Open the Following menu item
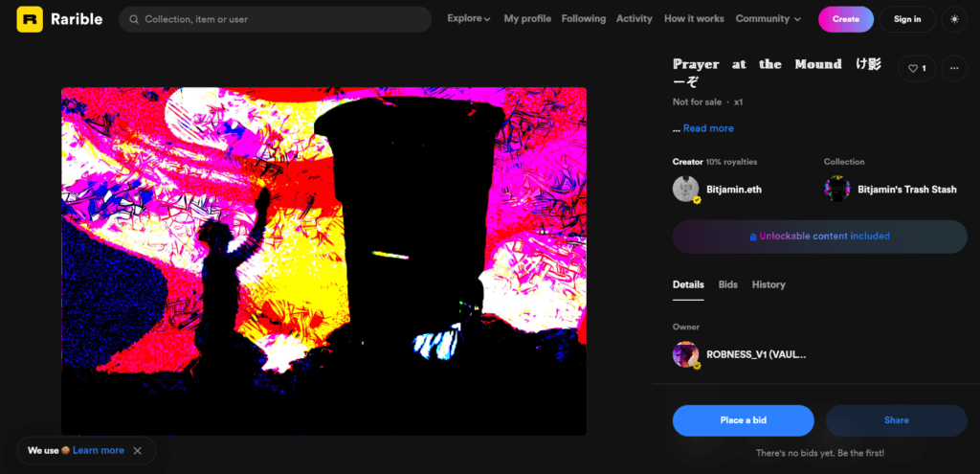 pos(583,19)
